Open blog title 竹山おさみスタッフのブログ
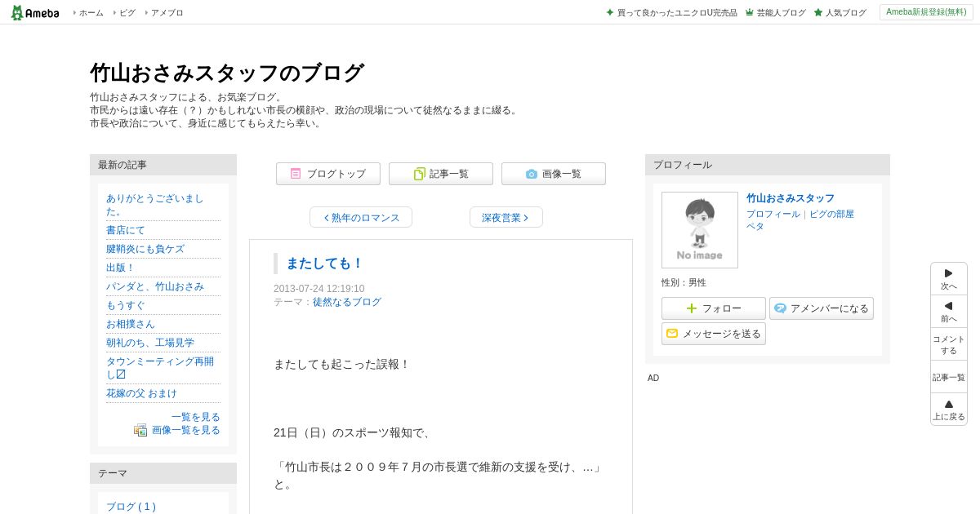 click(226, 73)
